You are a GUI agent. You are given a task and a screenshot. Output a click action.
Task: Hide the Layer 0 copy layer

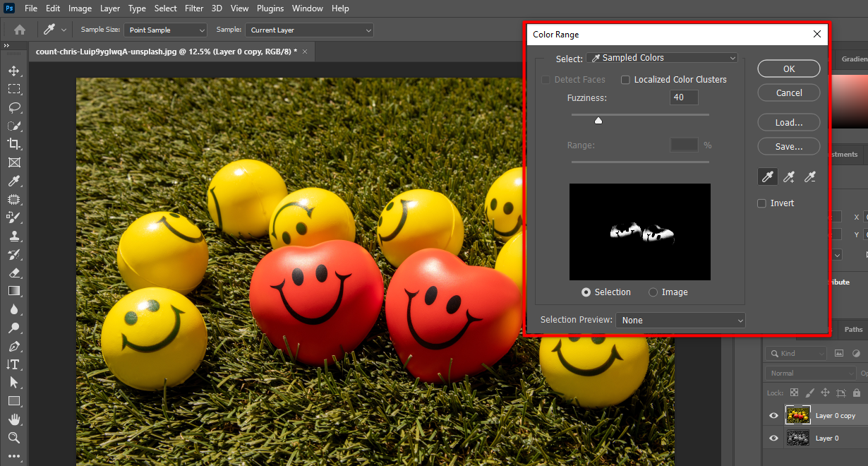pos(773,416)
